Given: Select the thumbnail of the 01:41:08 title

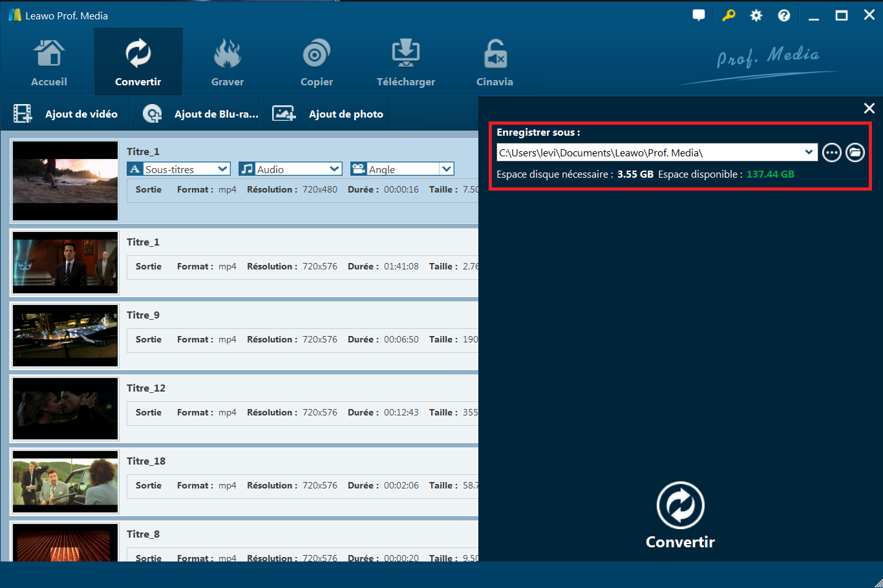Looking at the screenshot, I should pos(65,262).
